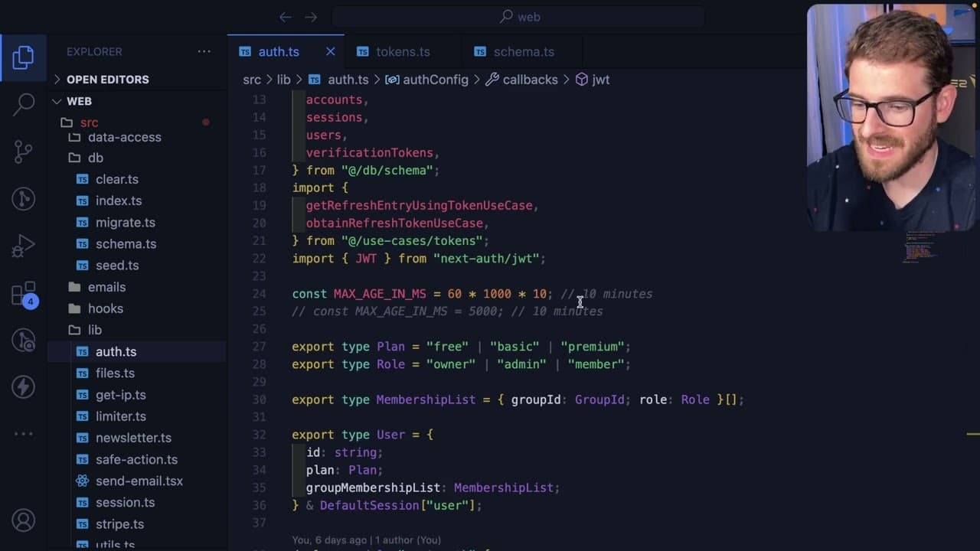Open the Extensions view with badge 4
This screenshot has width=980, height=551.
(x=23, y=294)
